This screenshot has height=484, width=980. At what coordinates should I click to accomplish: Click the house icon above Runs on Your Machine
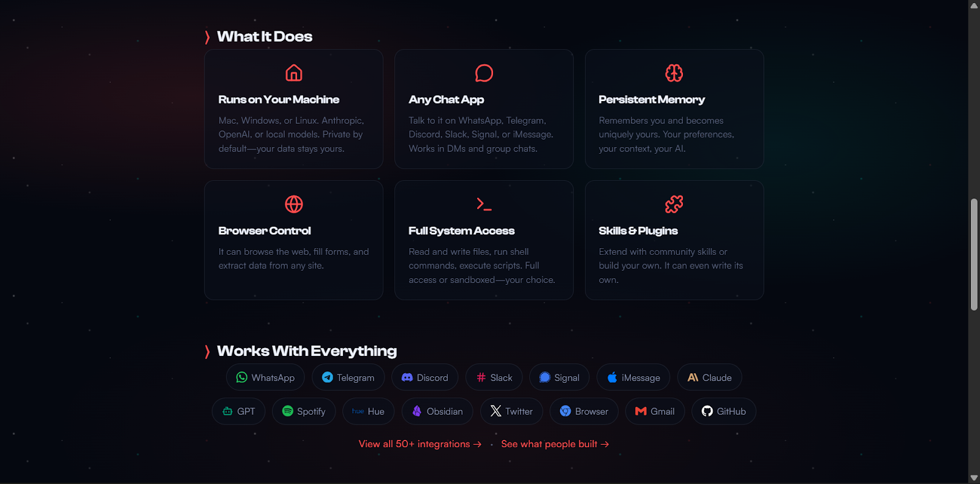click(293, 72)
